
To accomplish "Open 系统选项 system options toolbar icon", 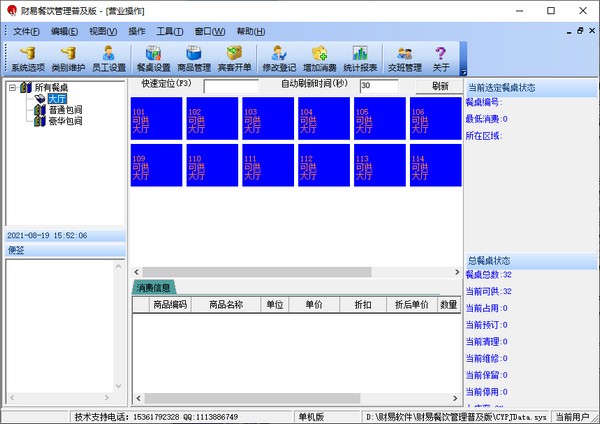I will (28, 58).
